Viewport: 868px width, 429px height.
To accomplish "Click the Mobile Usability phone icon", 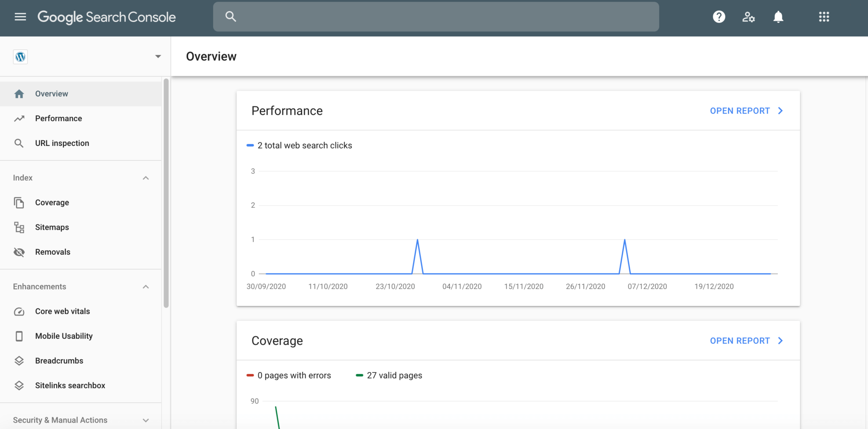I will 19,336.
